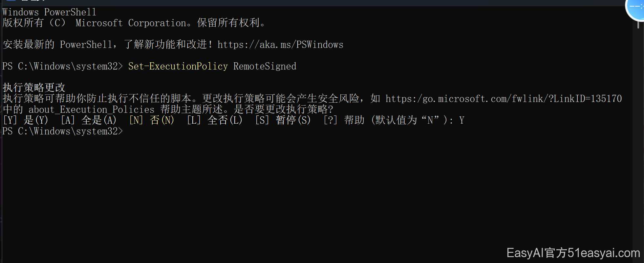
Task: Click the [L] 全否(L) option text
Action: click(215, 120)
